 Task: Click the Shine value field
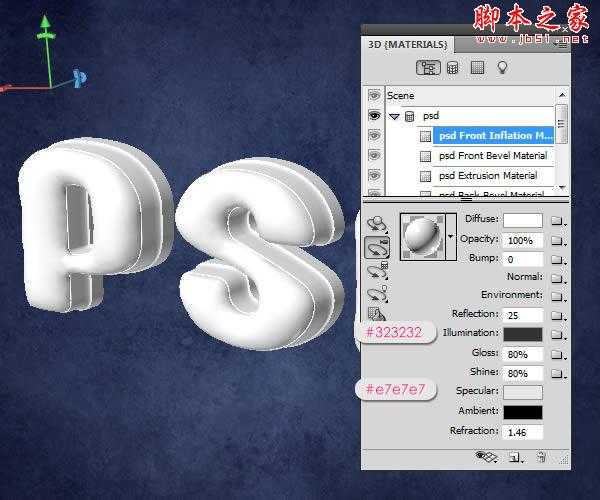(523, 373)
